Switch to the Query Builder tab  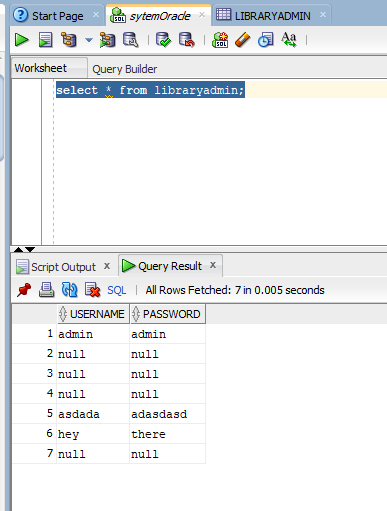tap(124, 69)
